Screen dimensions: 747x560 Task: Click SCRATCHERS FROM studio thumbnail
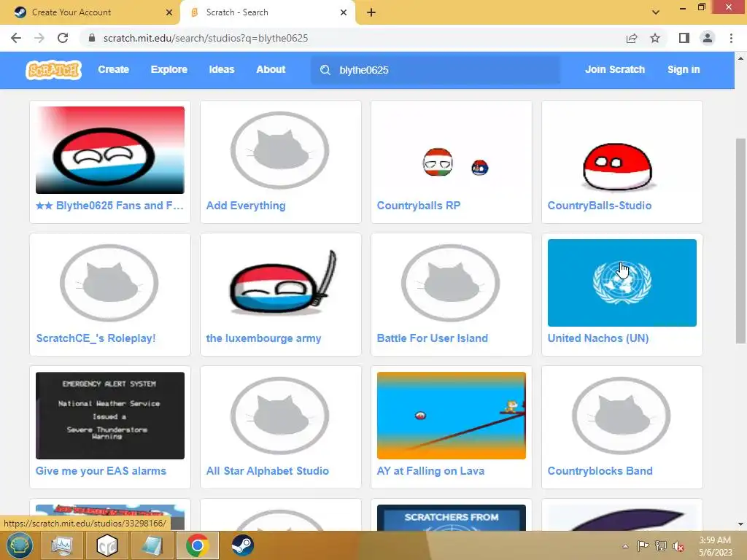[451, 518]
